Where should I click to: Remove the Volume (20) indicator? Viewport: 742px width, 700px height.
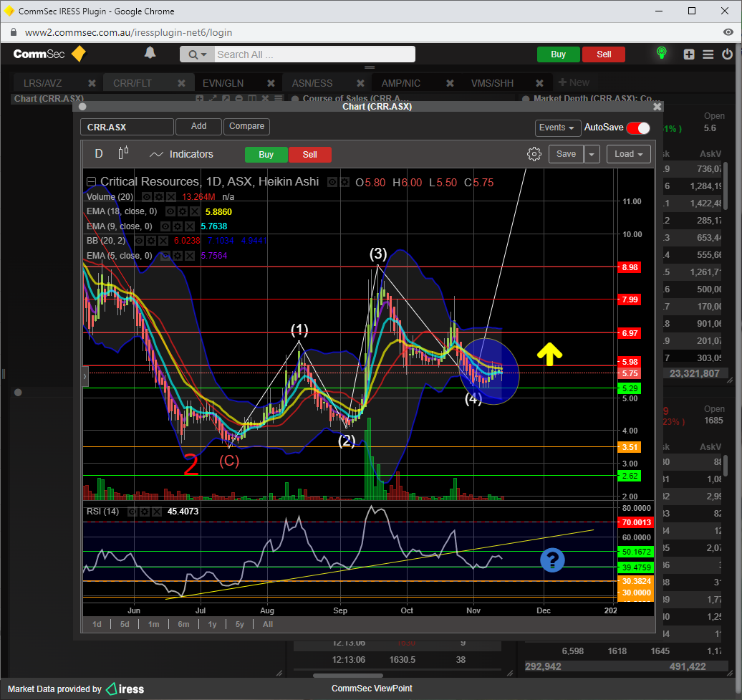click(x=171, y=197)
